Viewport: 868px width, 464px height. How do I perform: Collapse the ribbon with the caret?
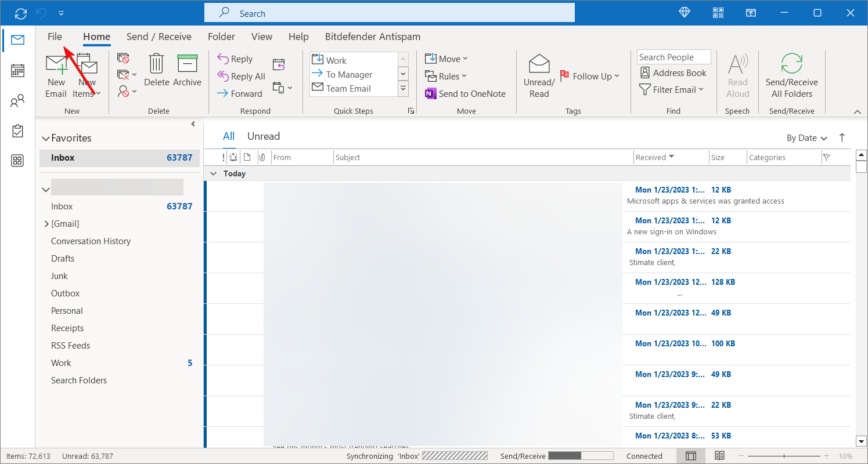[857, 111]
